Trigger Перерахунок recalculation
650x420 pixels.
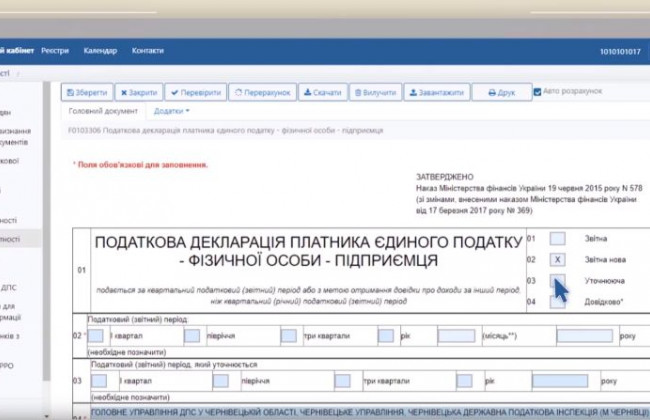coord(263,92)
